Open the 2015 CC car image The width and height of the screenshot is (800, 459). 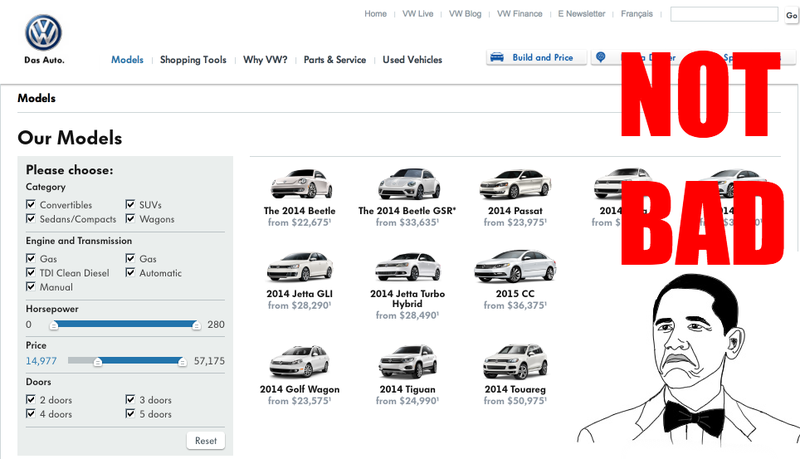point(515,266)
